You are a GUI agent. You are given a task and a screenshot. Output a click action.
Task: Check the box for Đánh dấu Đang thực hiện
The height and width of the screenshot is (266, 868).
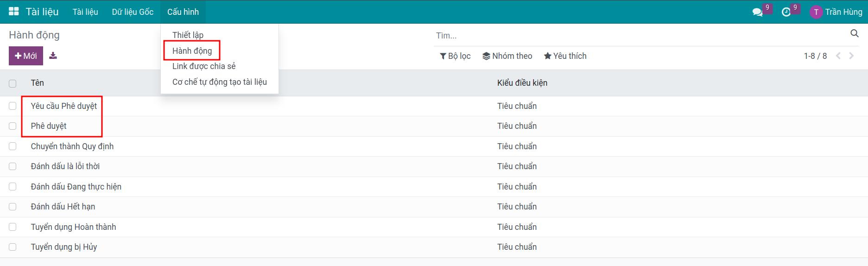click(13, 187)
